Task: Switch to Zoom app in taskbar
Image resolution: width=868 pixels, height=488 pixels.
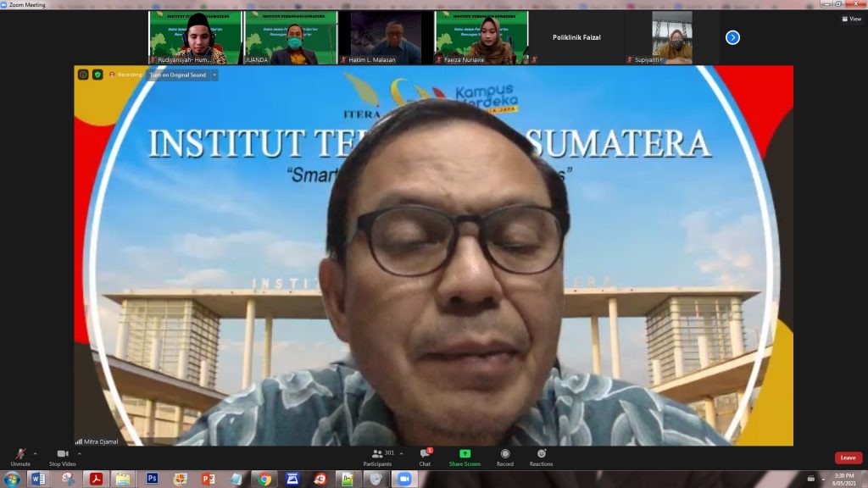Action: 404,479
